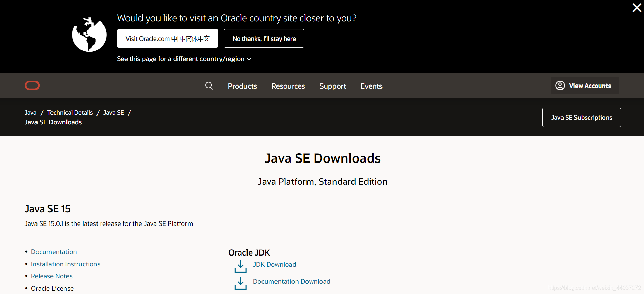Click the Documentation Download arrow icon
Image resolution: width=644 pixels, height=294 pixels.
(240, 283)
